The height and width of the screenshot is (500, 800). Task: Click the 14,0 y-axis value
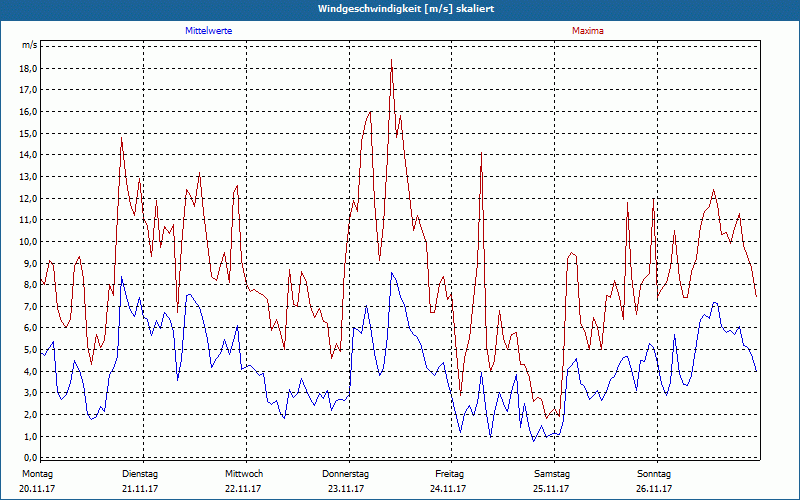(x=28, y=155)
